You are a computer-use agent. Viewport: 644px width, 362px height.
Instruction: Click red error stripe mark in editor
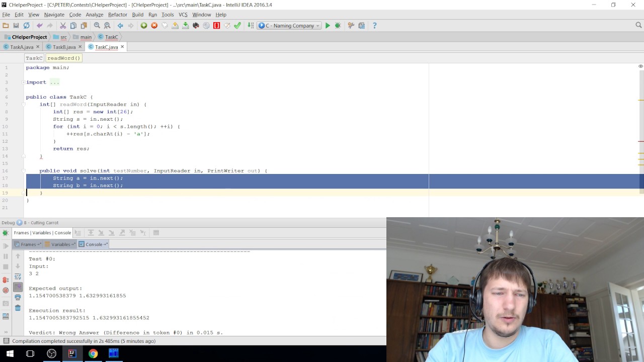click(641, 142)
